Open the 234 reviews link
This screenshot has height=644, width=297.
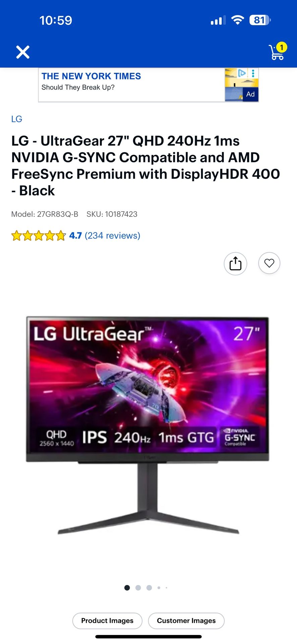click(x=112, y=235)
